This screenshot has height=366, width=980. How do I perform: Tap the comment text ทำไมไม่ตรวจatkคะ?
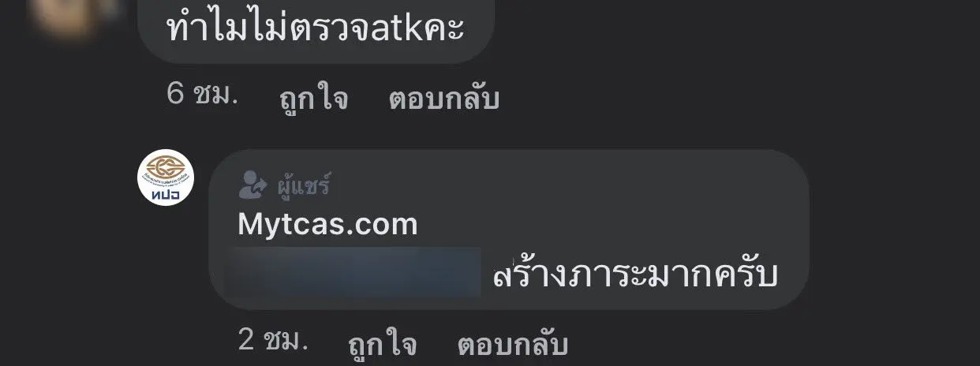pos(316,29)
